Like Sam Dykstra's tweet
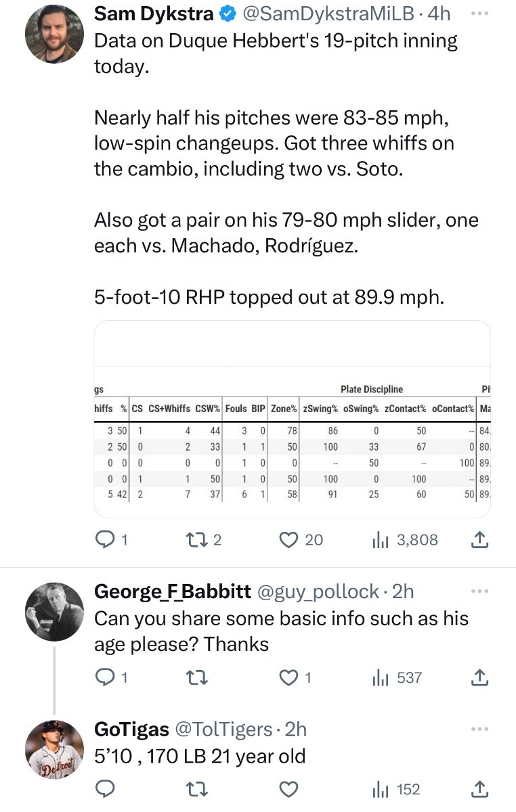The width and height of the screenshot is (516, 812). (289, 539)
